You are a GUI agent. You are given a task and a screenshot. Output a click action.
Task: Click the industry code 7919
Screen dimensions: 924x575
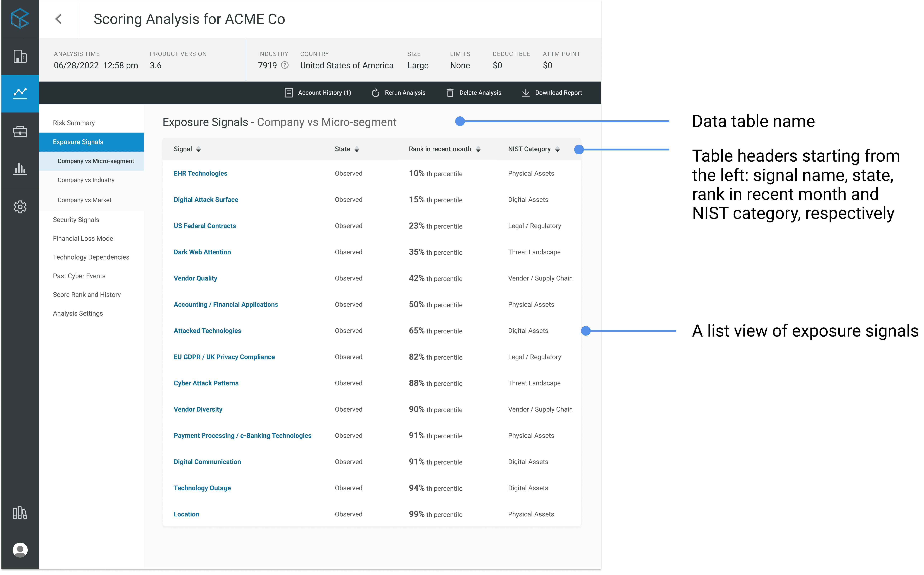(x=267, y=65)
